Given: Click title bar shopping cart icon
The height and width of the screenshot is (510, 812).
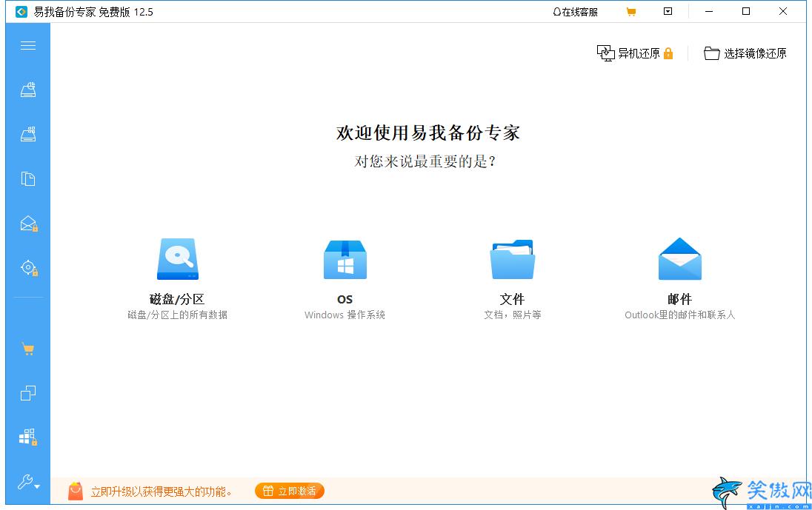Looking at the screenshot, I should [630, 11].
